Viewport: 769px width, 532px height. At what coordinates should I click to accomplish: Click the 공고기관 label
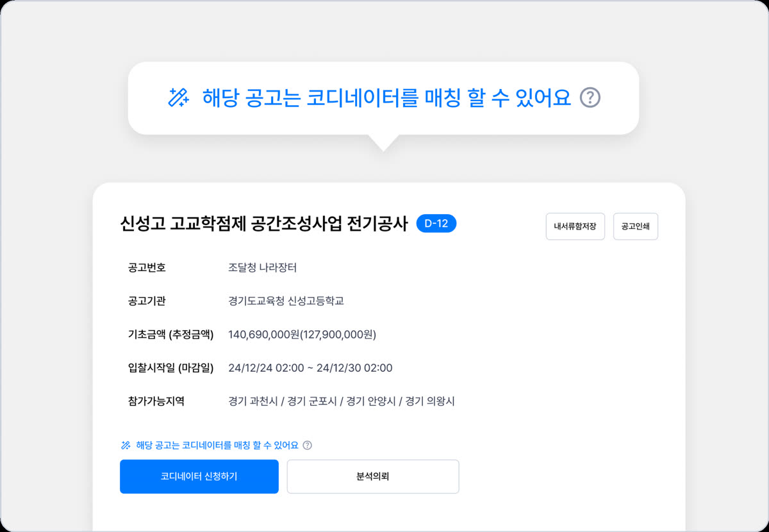point(147,301)
